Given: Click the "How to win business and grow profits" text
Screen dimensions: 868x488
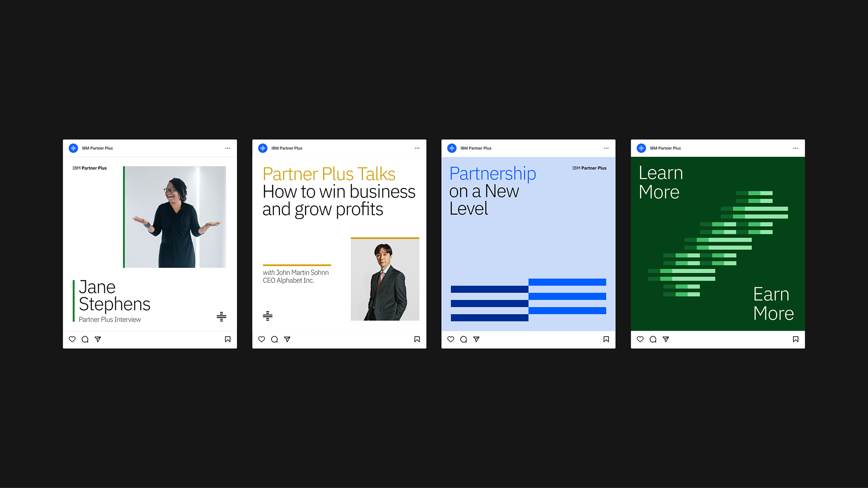Looking at the screenshot, I should click(x=339, y=200).
